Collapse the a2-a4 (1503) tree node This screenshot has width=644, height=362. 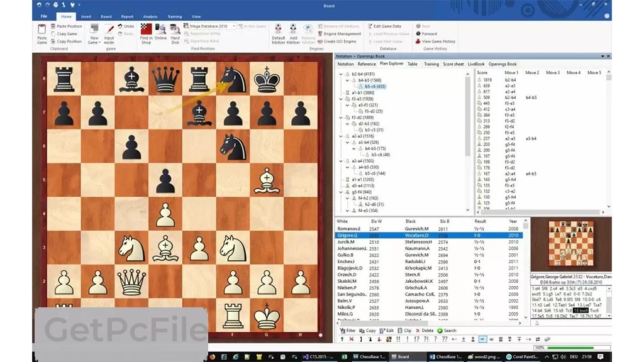(x=341, y=161)
